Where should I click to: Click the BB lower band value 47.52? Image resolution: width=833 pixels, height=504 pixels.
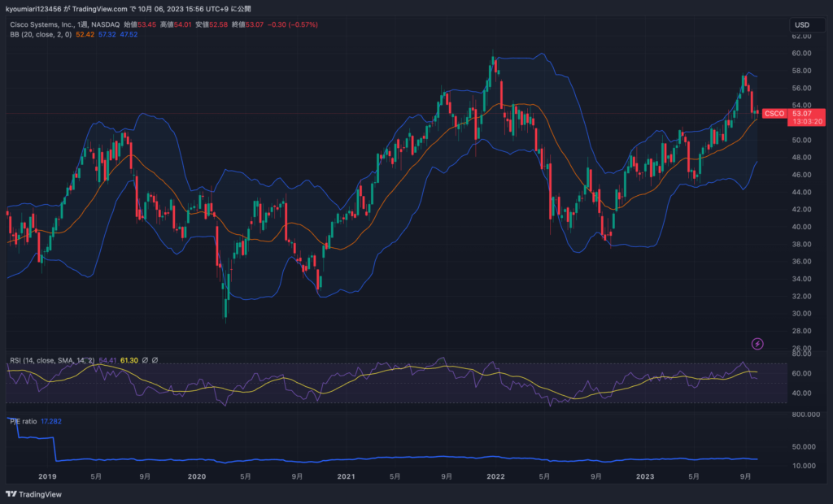(x=129, y=34)
